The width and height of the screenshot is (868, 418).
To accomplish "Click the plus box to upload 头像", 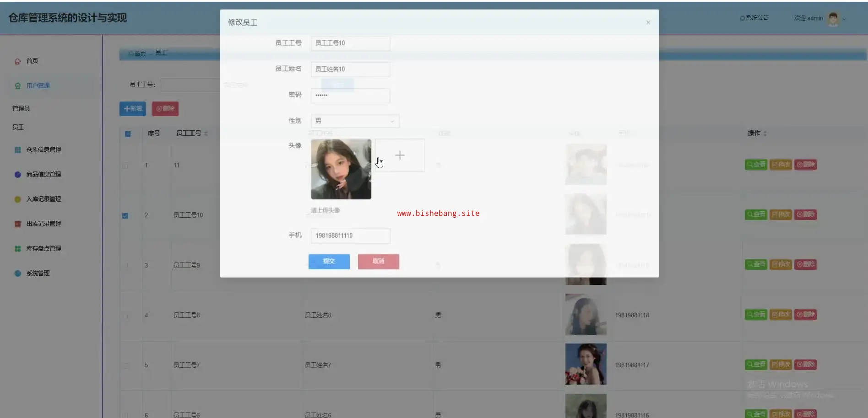I will click(x=400, y=155).
